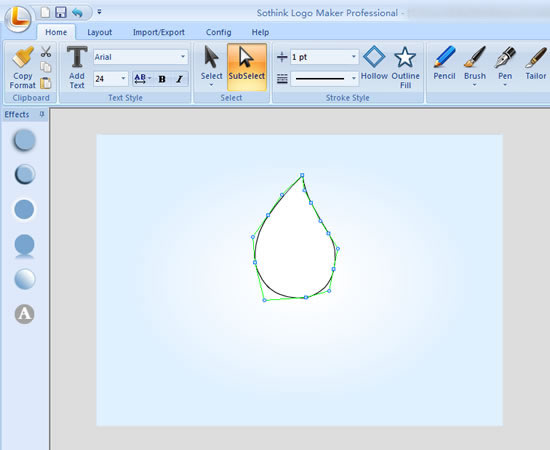The height and width of the screenshot is (450, 550).
Task: Select the Pencil drawing tool
Action: click(444, 63)
